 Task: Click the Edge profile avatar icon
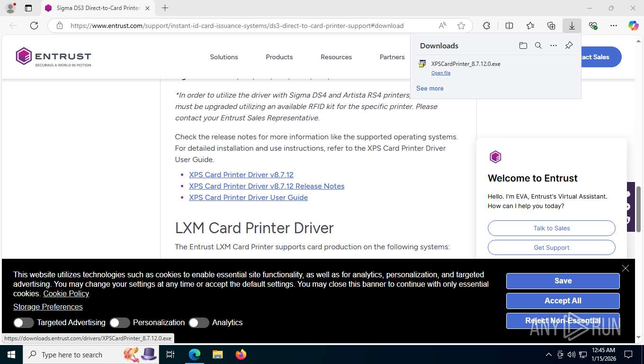point(10,8)
